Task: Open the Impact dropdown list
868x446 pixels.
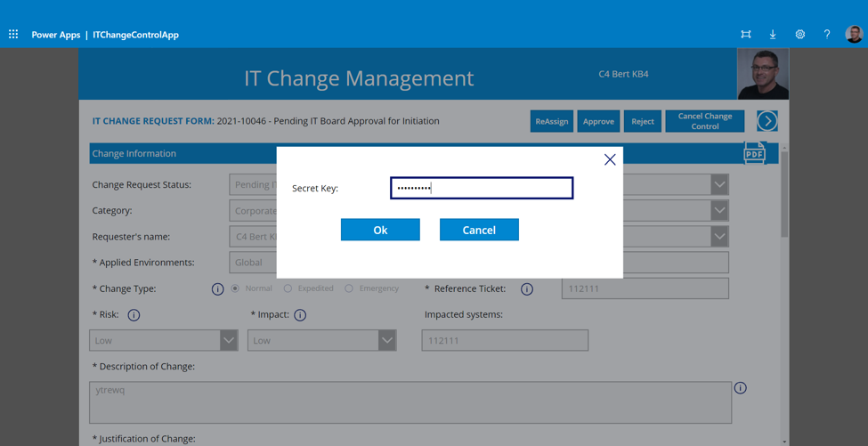Action: 386,340
